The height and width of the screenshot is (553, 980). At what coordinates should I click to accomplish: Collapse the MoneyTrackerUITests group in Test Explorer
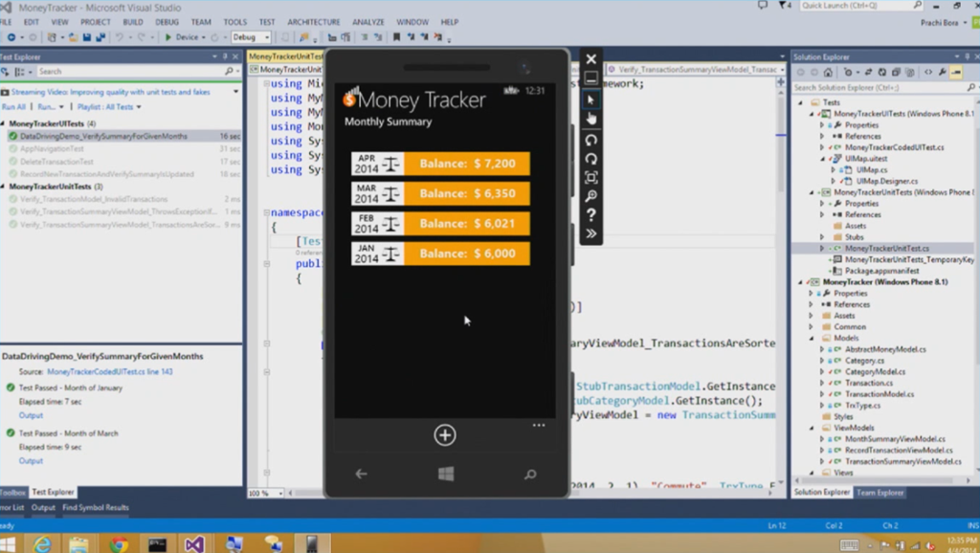pyautogui.click(x=3, y=123)
